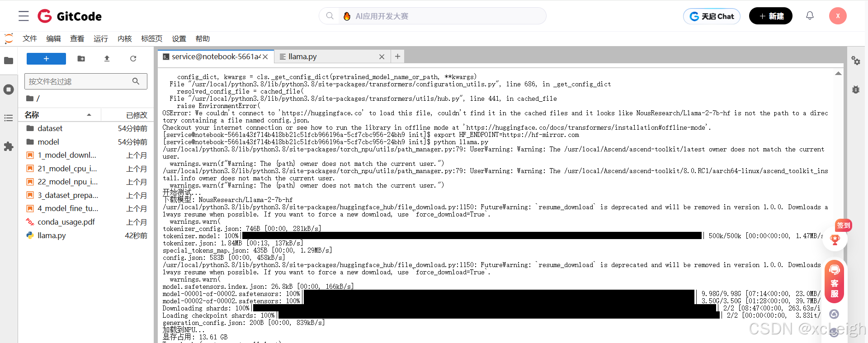Open the 运行 menu
This screenshot has width=868, height=343.
[x=101, y=39]
